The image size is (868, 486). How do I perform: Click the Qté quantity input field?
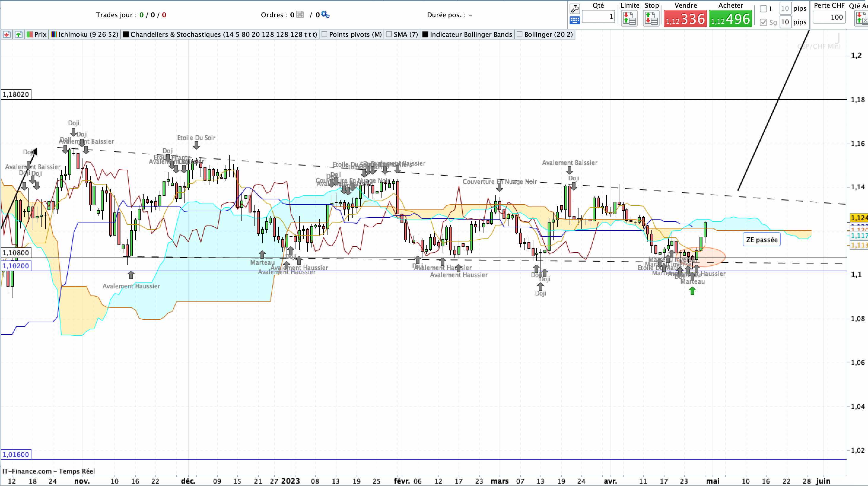pyautogui.click(x=598, y=17)
